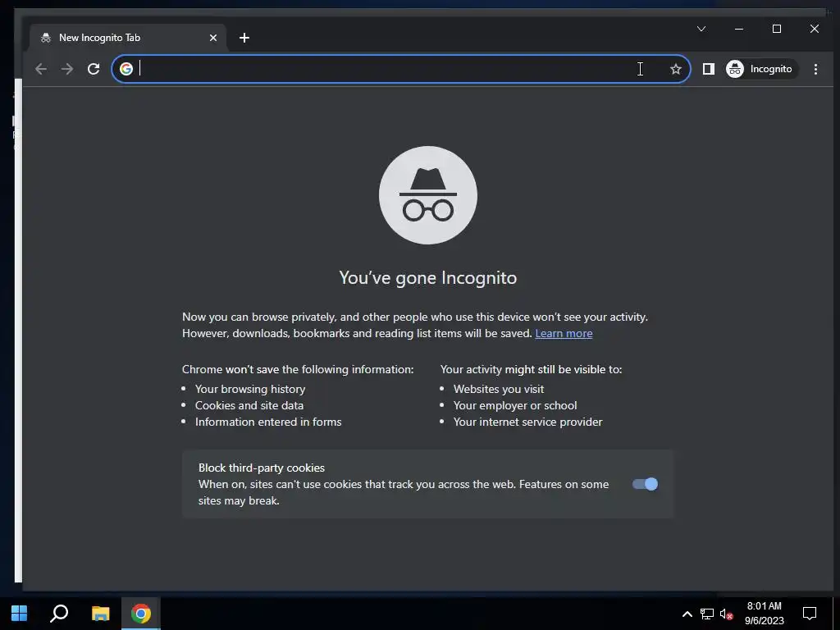Open File Explorer from taskbar
The width and height of the screenshot is (840, 630).
[100, 614]
